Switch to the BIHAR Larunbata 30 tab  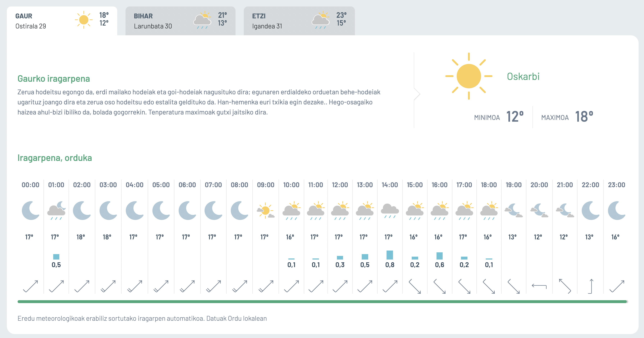pyautogui.click(x=180, y=21)
